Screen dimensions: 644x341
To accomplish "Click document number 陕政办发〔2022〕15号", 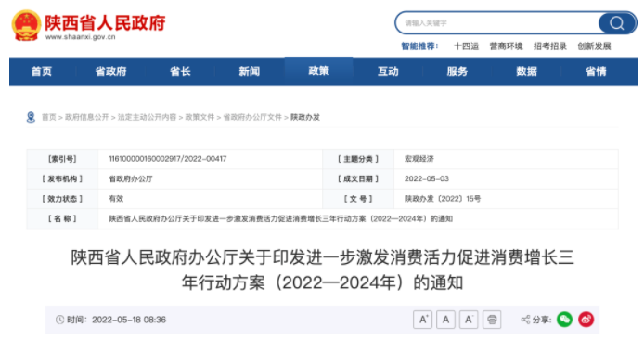I will (443, 199).
